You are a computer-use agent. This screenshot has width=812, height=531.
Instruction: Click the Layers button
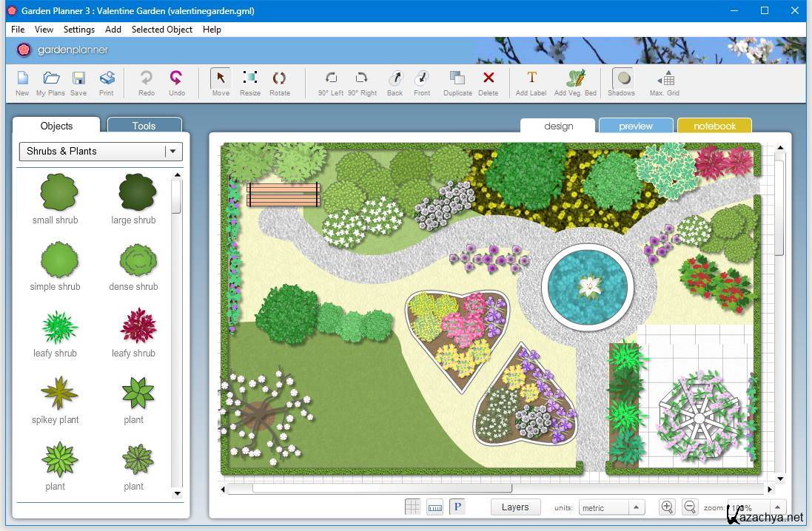(x=515, y=507)
